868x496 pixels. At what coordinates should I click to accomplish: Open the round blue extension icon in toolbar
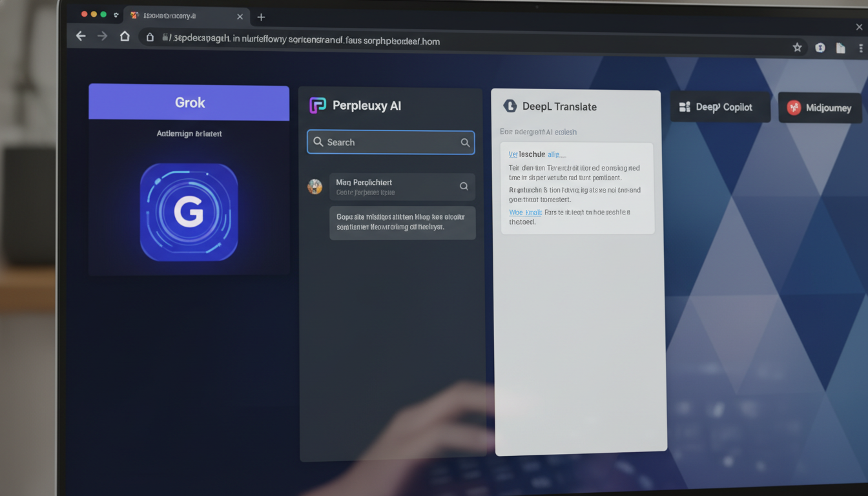820,47
